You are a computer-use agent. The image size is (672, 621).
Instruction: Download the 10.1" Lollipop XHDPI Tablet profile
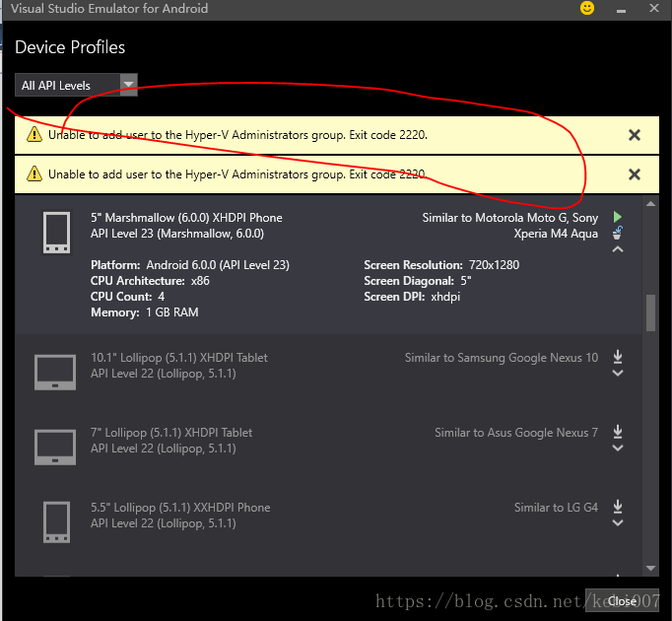point(618,357)
